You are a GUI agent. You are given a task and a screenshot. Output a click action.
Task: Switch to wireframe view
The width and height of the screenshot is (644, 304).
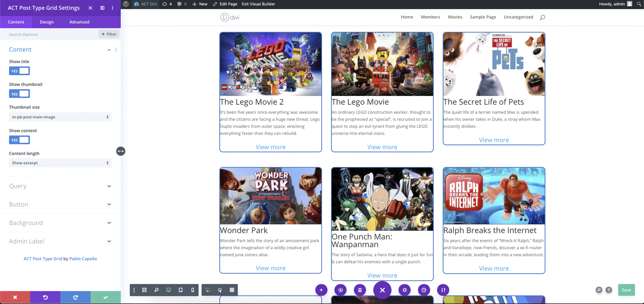pos(144,290)
